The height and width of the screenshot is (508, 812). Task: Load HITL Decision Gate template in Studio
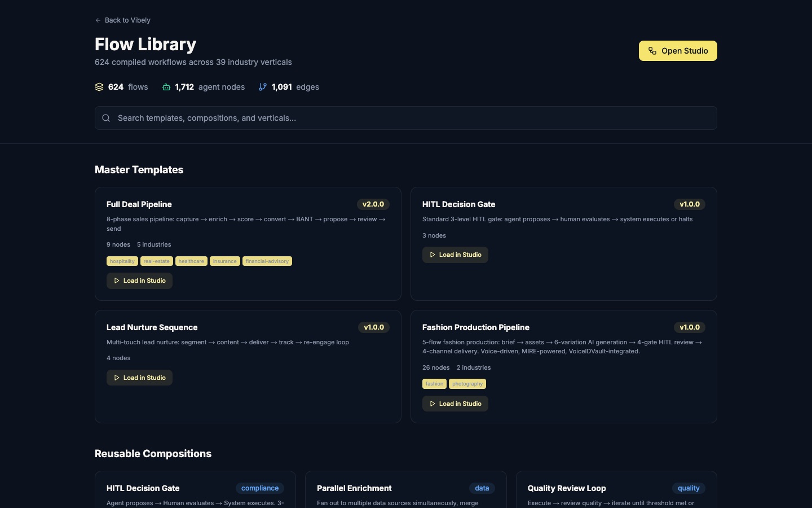pyautogui.click(x=455, y=255)
